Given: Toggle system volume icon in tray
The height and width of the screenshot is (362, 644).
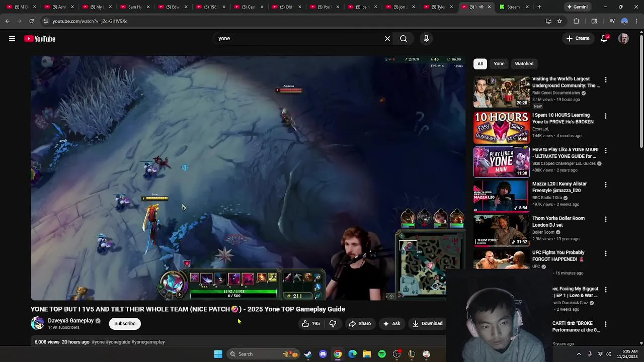Looking at the screenshot, I should (609, 354).
